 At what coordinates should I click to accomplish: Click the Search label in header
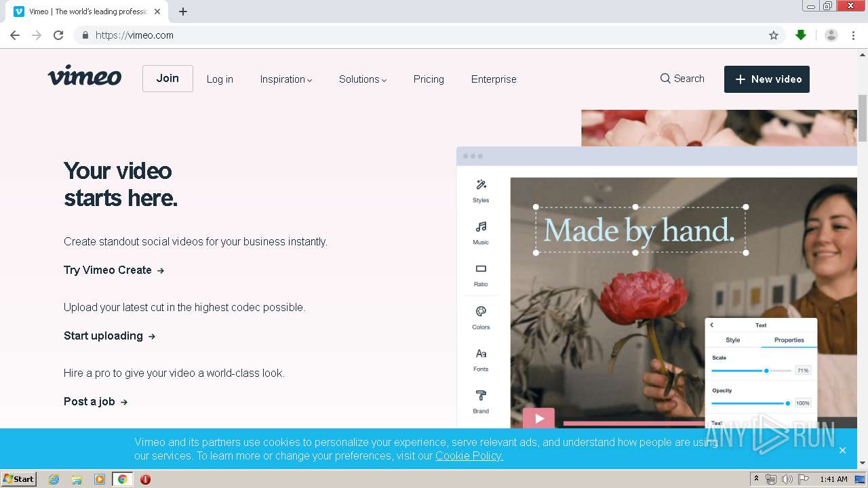(x=689, y=79)
